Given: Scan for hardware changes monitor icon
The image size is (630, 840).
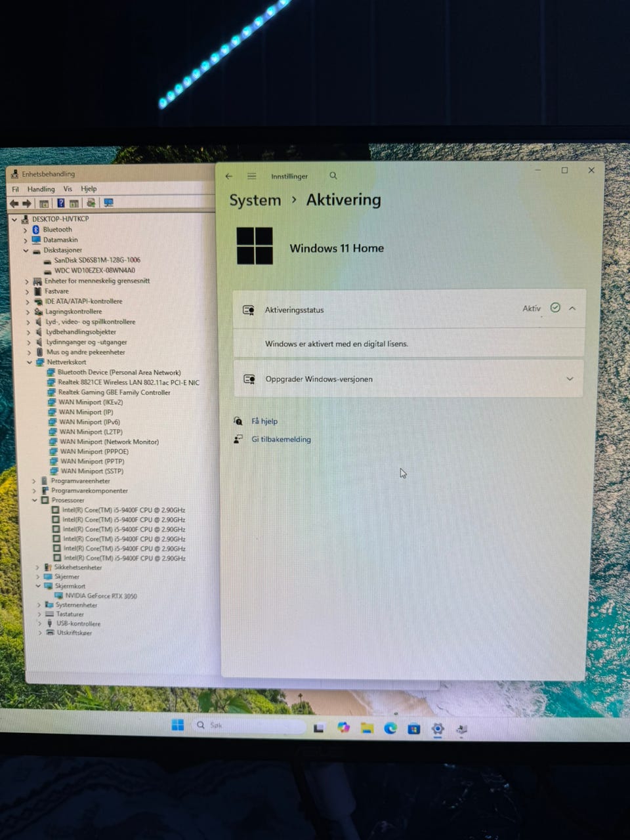Looking at the screenshot, I should pos(108,203).
